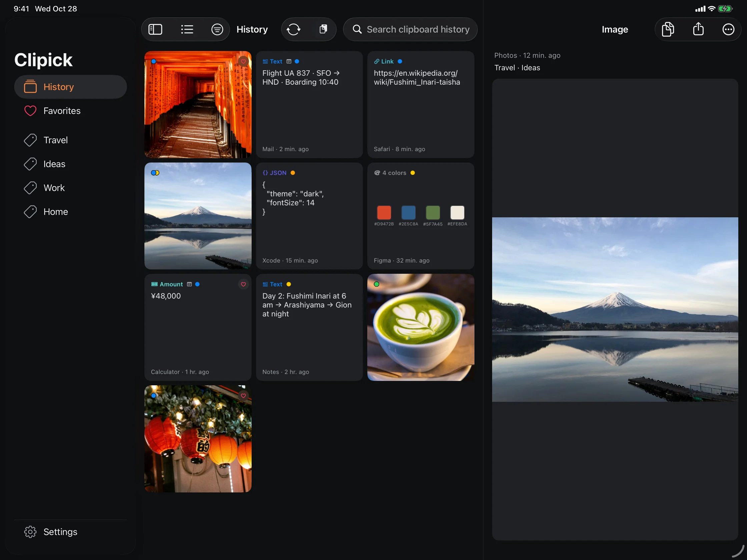The width and height of the screenshot is (747, 560).
Task: Open the JSON theme snippet card
Action: (x=309, y=216)
